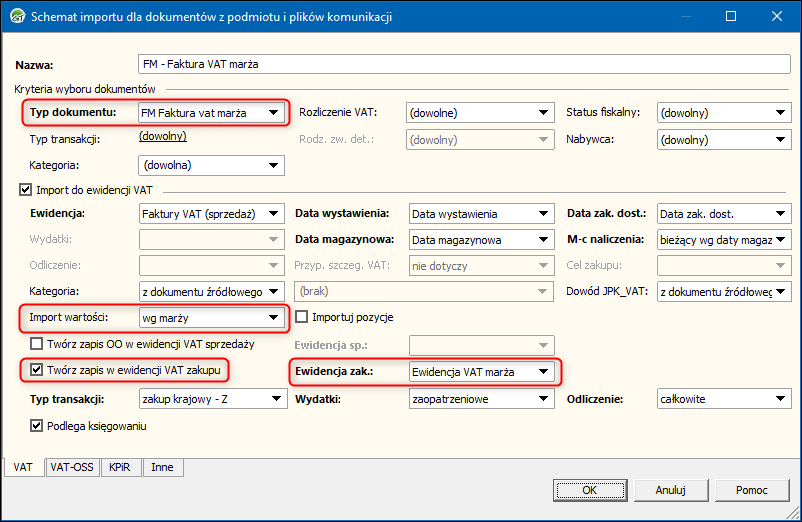The width and height of the screenshot is (802, 522).
Task: Switch to VAT-OSS tab
Action: [x=71, y=467]
